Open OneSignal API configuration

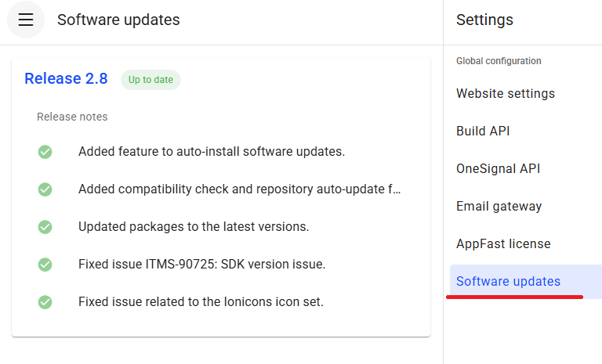click(498, 169)
